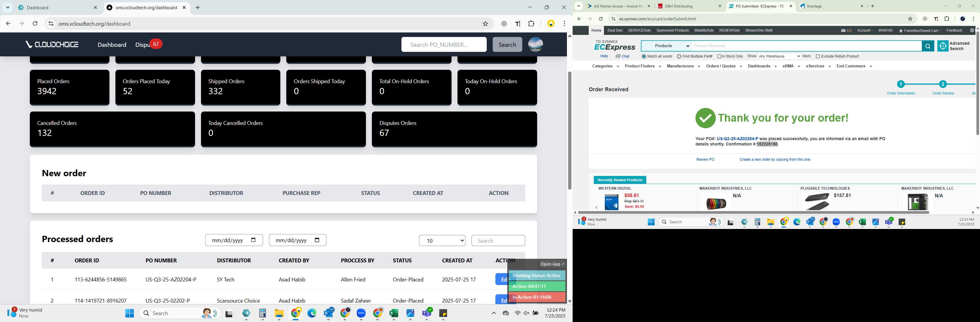Click Open App in the tracker widget

pyautogui.click(x=552, y=264)
